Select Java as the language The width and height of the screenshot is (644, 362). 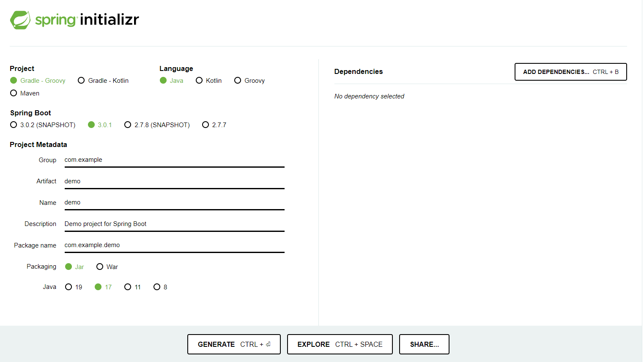coord(172,81)
